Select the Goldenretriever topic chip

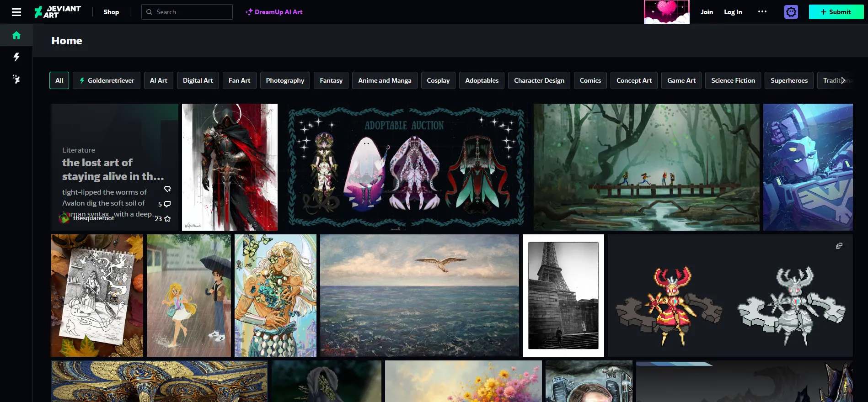pos(107,80)
